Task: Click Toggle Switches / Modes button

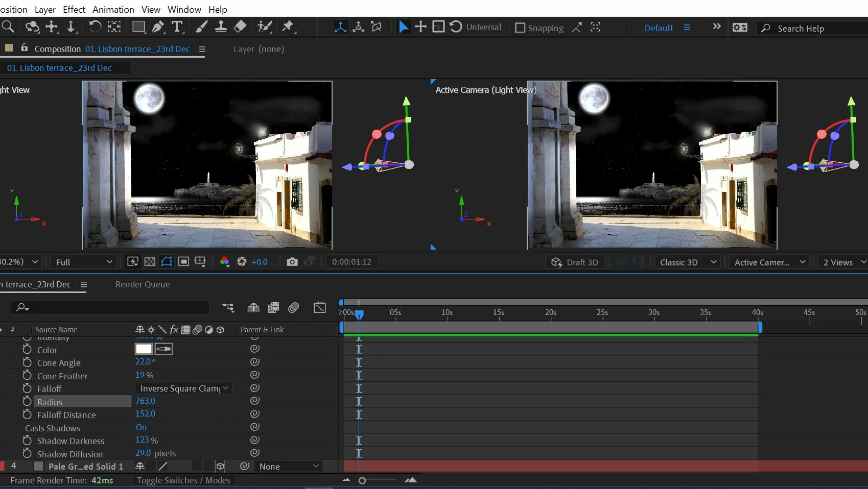Action: [x=183, y=480]
